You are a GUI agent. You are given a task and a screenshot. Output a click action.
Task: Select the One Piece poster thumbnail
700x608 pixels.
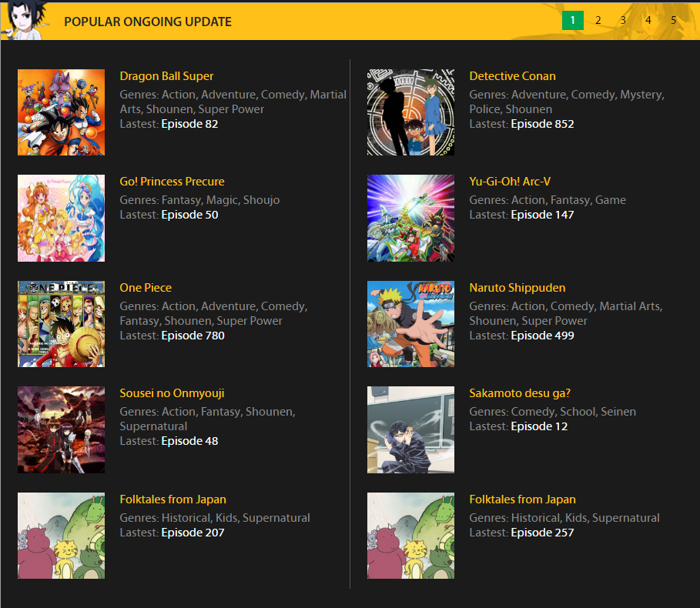[x=61, y=324]
